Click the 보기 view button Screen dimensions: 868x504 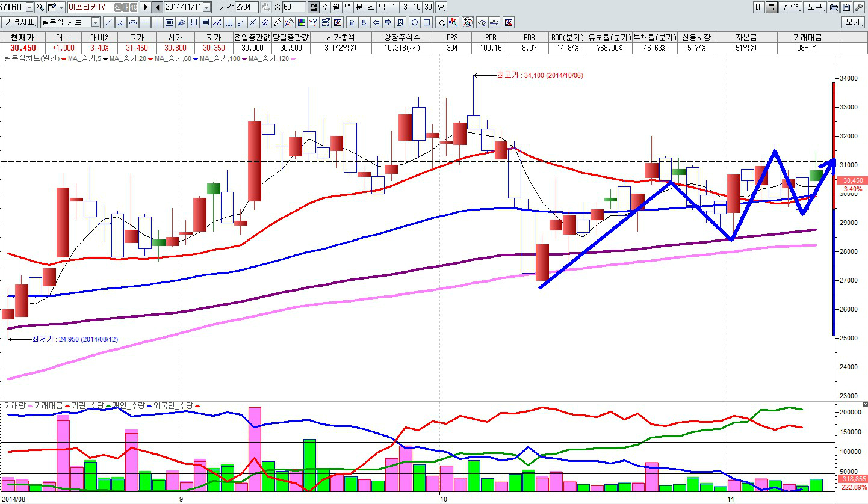coord(853,22)
